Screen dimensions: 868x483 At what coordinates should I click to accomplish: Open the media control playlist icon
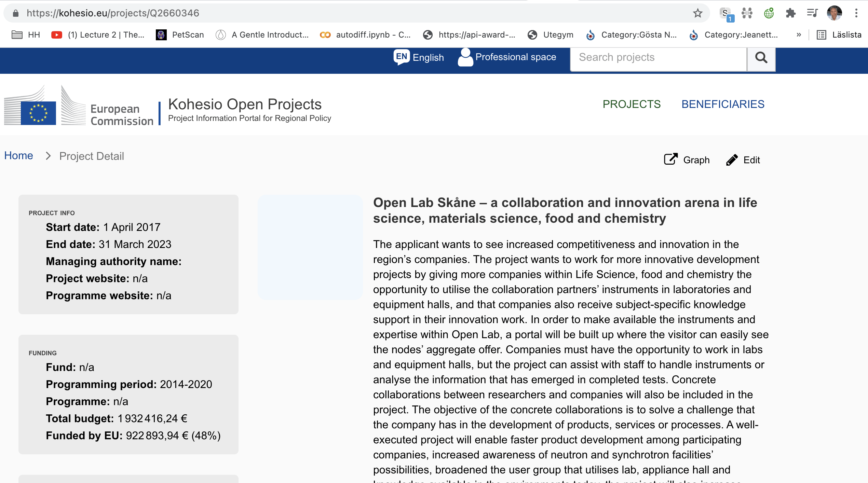coord(812,13)
